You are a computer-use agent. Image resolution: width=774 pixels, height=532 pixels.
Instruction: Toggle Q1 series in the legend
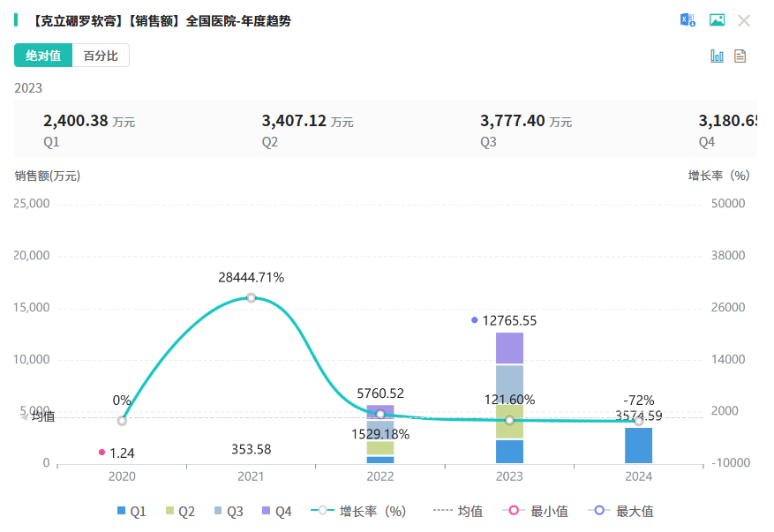[x=132, y=512]
